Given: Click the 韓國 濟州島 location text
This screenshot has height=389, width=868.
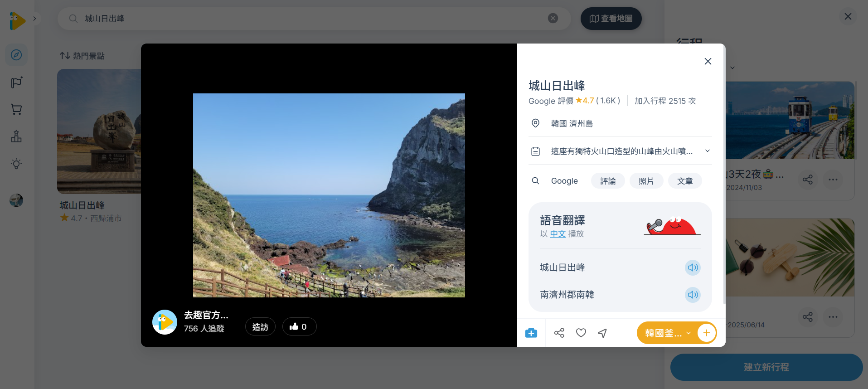Looking at the screenshot, I should pos(572,124).
